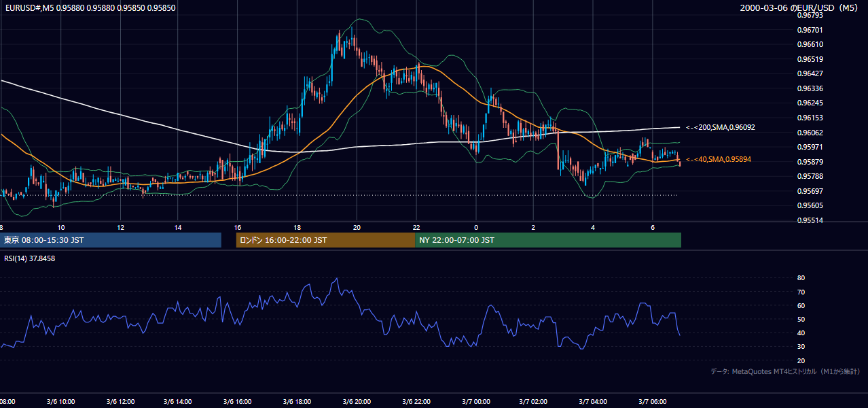Click the 0.95971 price axis label

point(809,147)
